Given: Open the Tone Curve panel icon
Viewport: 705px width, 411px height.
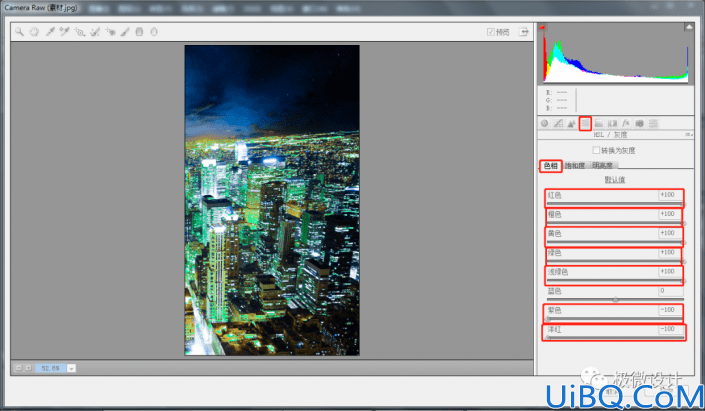Looking at the screenshot, I should (x=558, y=123).
